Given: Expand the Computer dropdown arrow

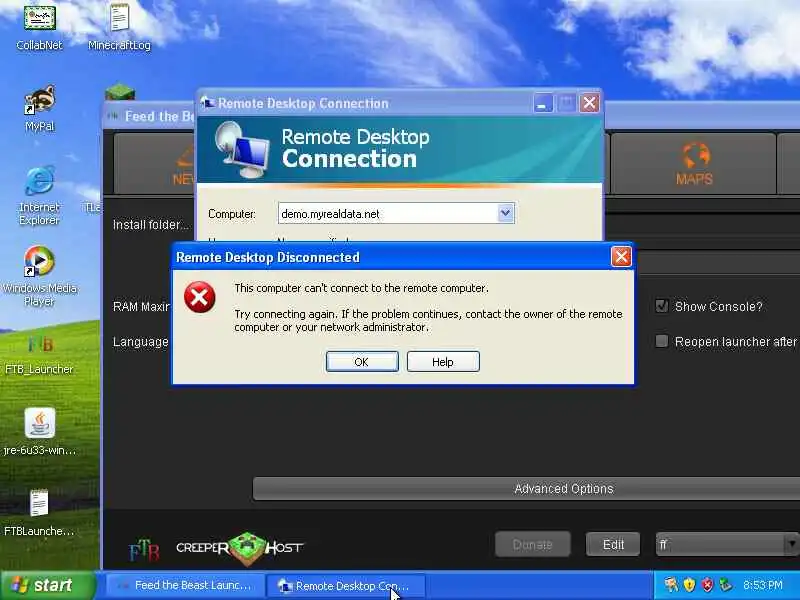Looking at the screenshot, I should 505,213.
